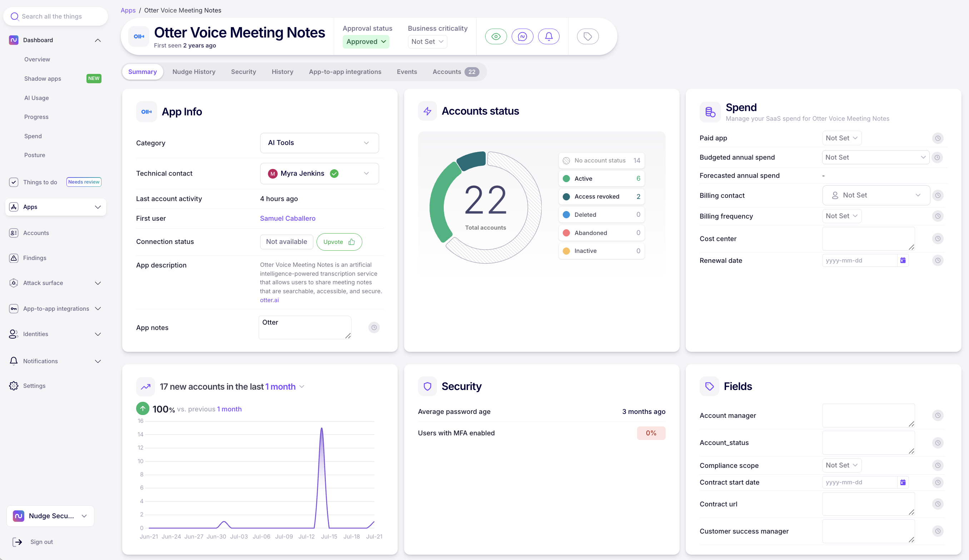Click the Otter logo in the page header
Image resolution: width=969 pixels, height=560 pixels.
point(139,36)
